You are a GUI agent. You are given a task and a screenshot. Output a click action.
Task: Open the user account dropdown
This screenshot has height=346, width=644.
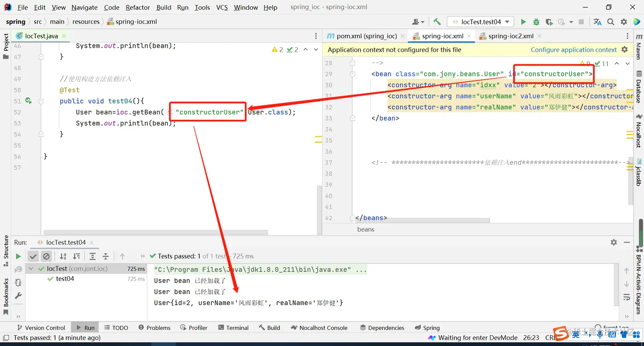pyautogui.click(x=418, y=22)
